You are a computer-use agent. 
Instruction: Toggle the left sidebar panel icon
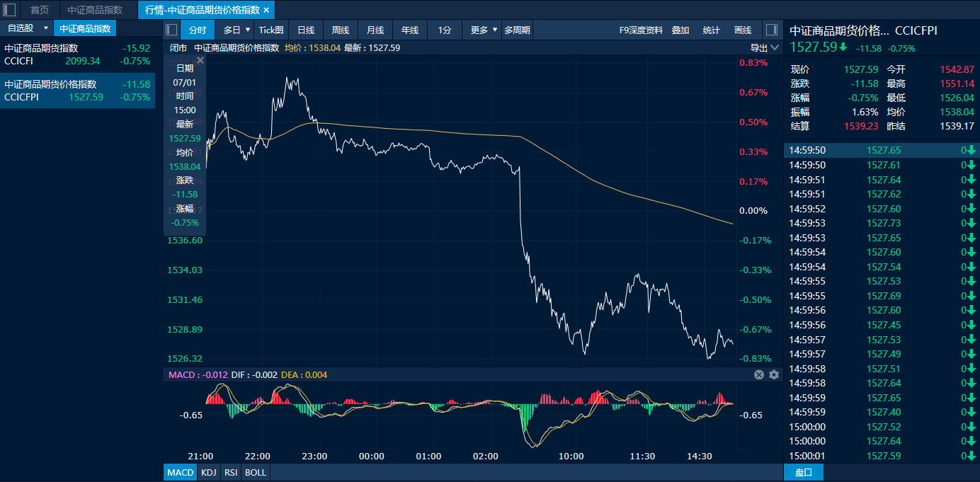(x=10, y=10)
